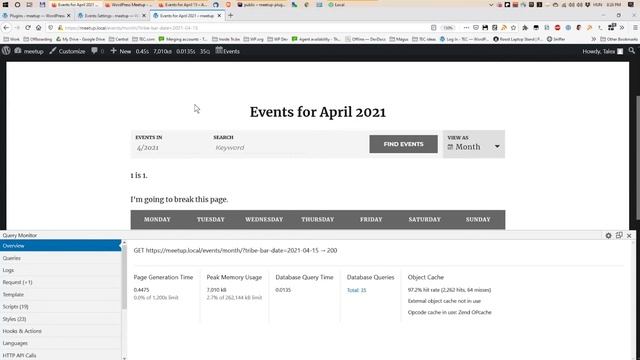Open the Howdy user account menu
640x360 pixels.
(x=602, y=51)
